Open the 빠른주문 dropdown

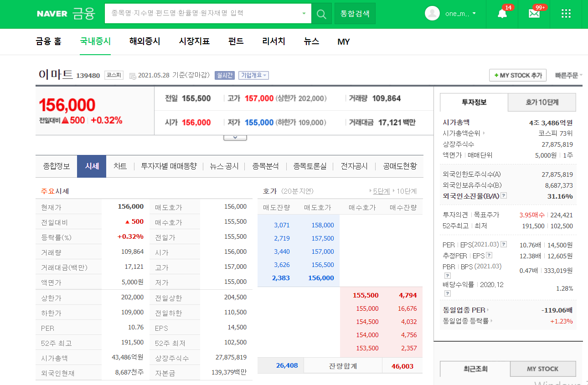569,75
